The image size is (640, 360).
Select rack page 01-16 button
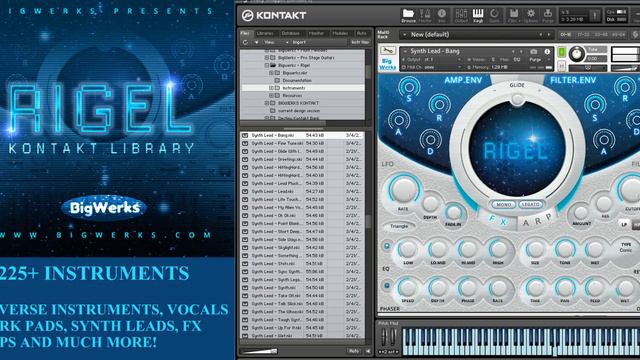(566, 35)
